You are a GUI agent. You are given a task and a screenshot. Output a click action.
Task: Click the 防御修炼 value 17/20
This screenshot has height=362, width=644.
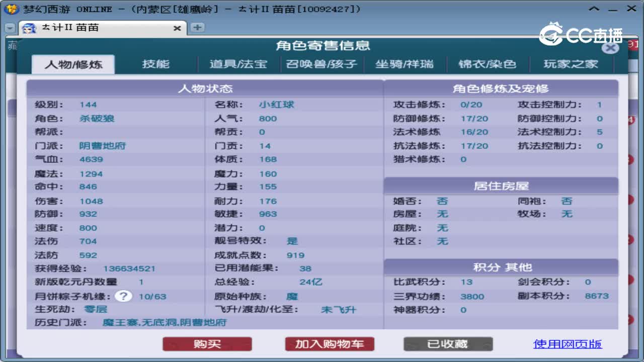474,119
